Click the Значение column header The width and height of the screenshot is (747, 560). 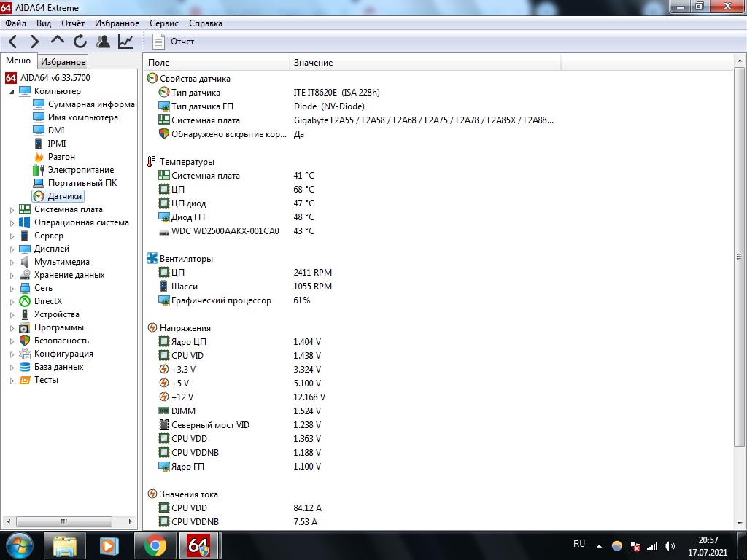tap(425, 63)
